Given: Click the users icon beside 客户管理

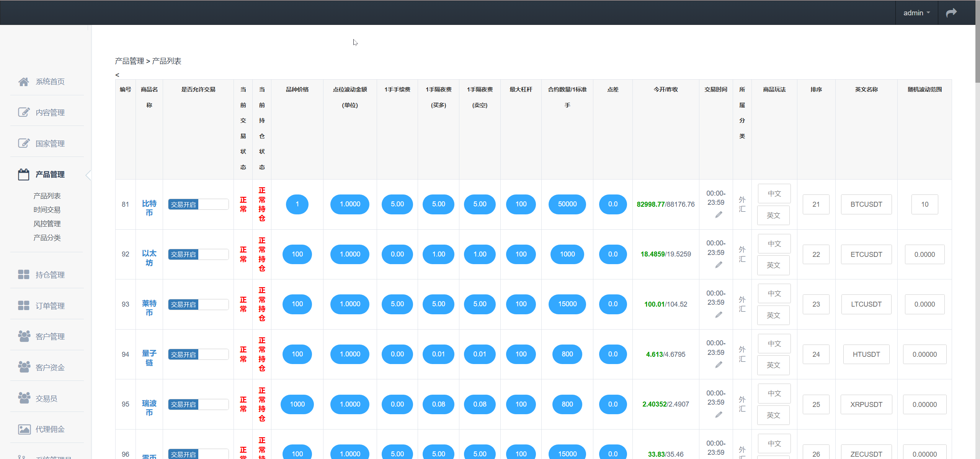Looking at the screenshot, I should click(24, 336).
